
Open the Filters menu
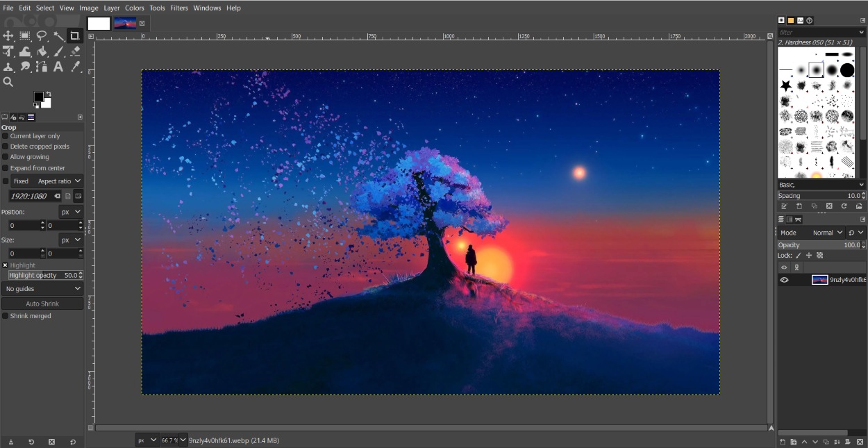(x=179, y=8)
